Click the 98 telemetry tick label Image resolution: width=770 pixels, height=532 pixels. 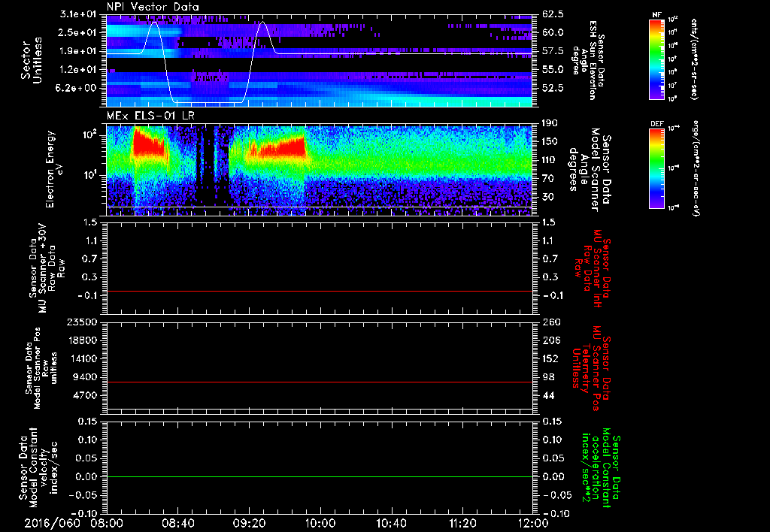point(548,377)
